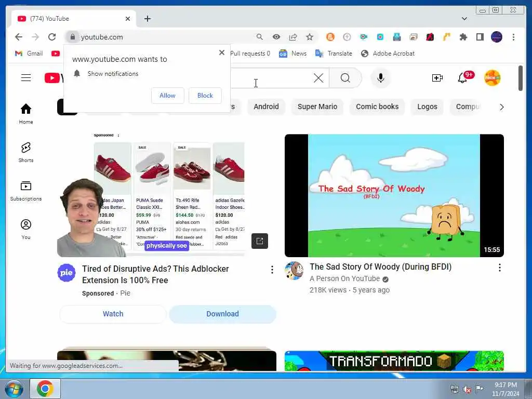Viewport: 532px width, 399px height.
Task: Toggle the Chrome side panel icon
Action: coord(480,37)
